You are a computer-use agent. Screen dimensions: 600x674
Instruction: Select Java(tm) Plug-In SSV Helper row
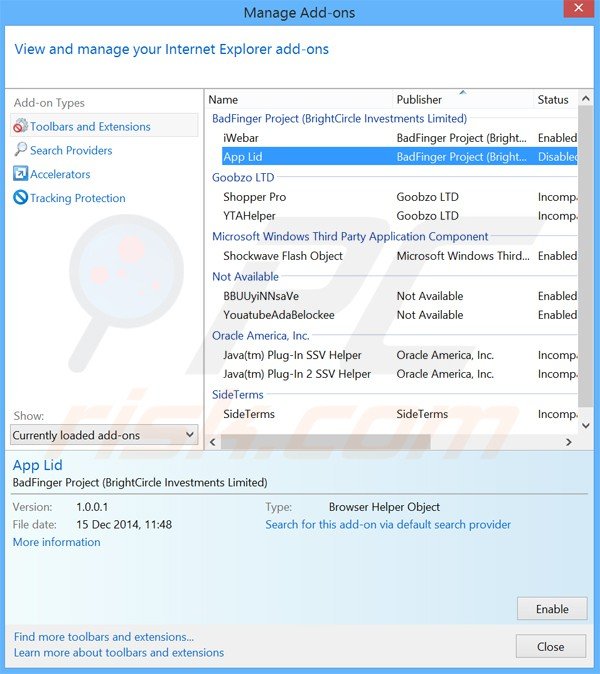399,355
